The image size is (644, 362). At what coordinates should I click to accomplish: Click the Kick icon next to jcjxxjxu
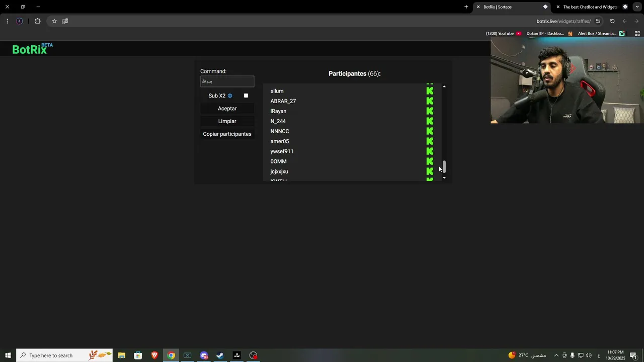[x=430, y=171]
